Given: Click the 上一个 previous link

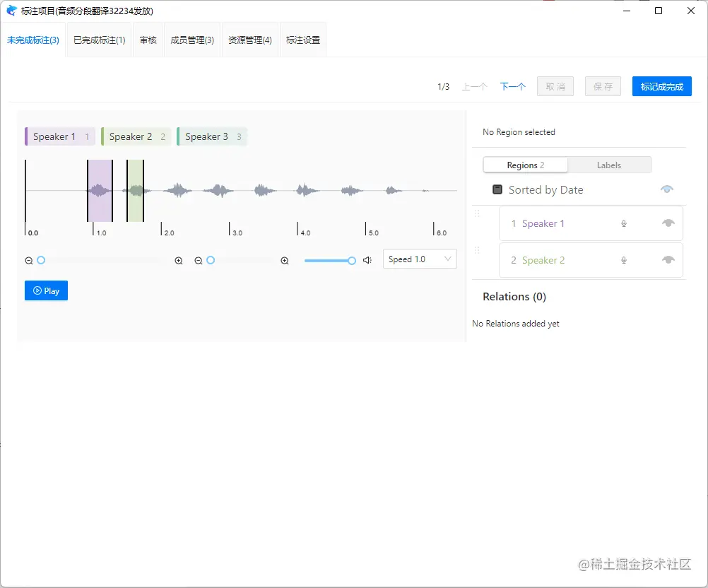Looking at the screenshot, I should coord(474,86).
